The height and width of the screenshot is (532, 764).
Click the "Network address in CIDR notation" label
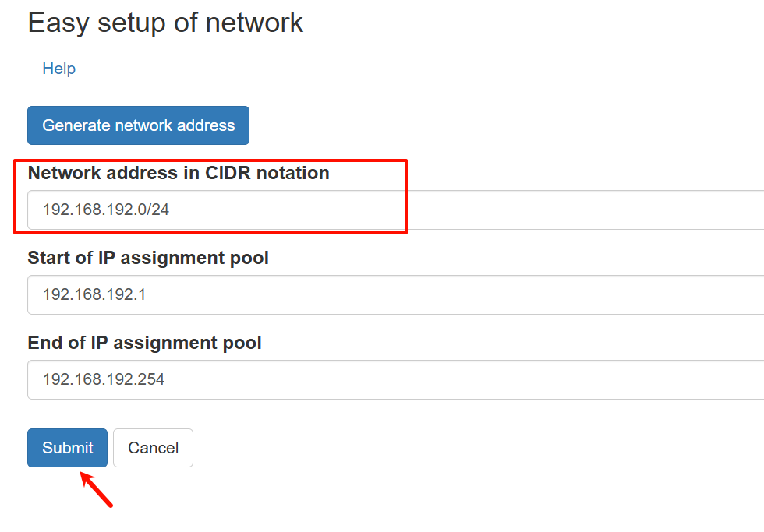pyautogui.click(x=179, y=173)
